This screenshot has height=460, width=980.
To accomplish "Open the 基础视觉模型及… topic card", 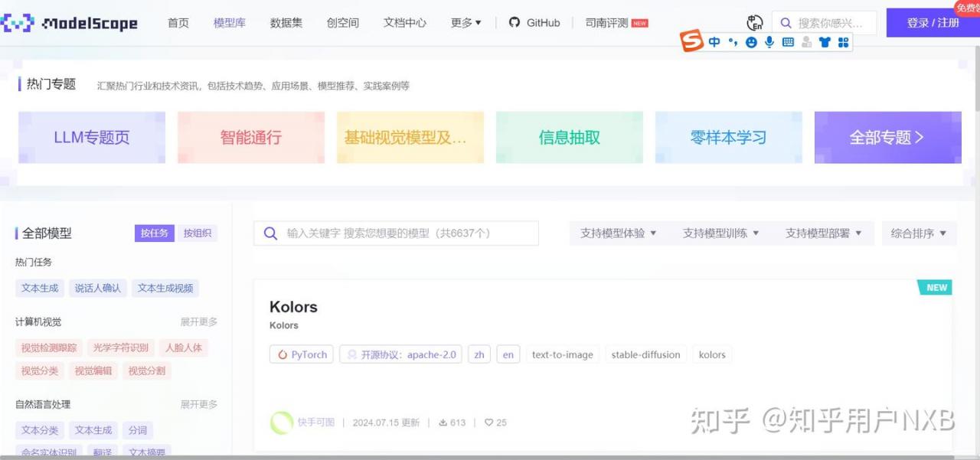I will click(410, 138).
